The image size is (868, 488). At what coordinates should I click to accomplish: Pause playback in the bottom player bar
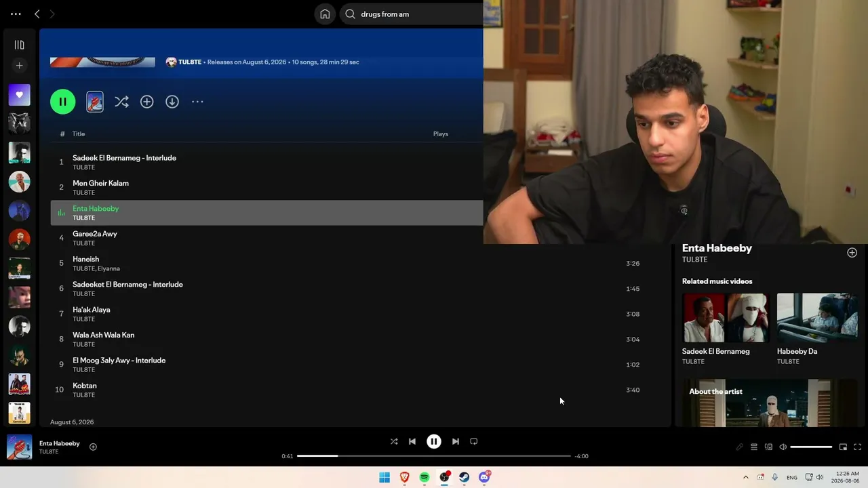tap(434, 441)
